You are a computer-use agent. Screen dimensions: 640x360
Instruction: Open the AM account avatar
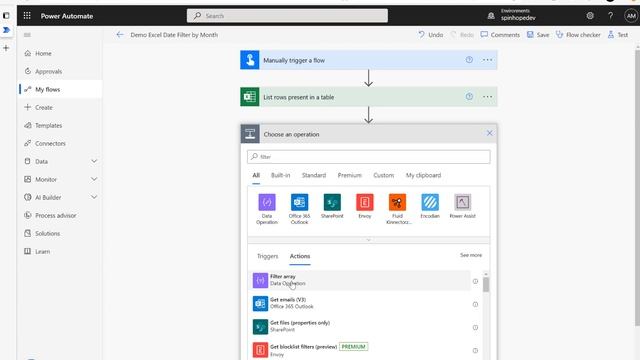pos(631,16)
